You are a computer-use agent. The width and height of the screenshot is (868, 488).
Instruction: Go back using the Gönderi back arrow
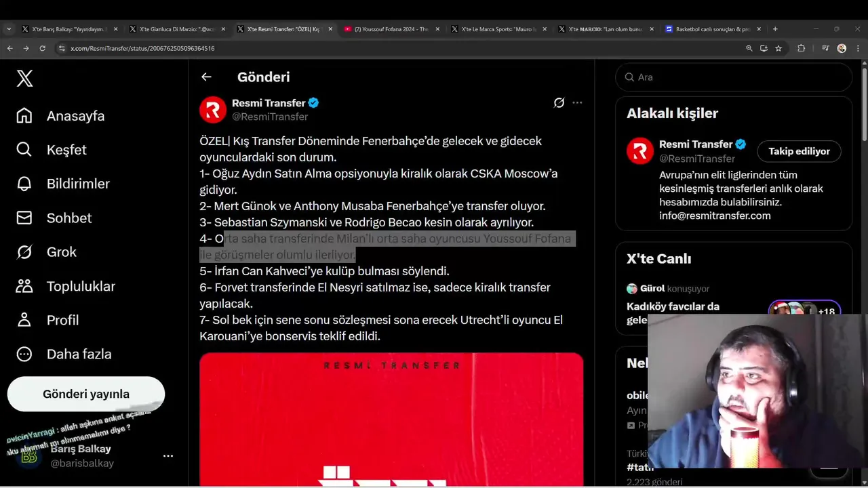(206, 77)
